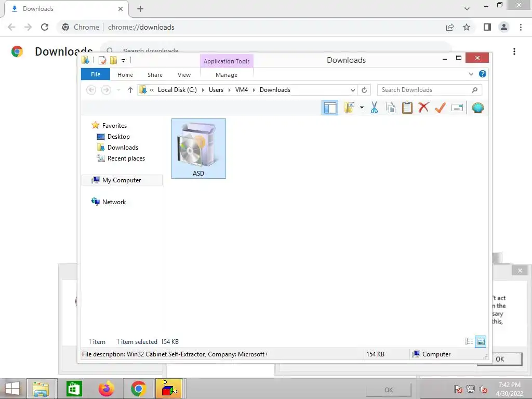Expand the arrow after Users breadcrumb
532x399 pixels.
click(x=229, y=90)
